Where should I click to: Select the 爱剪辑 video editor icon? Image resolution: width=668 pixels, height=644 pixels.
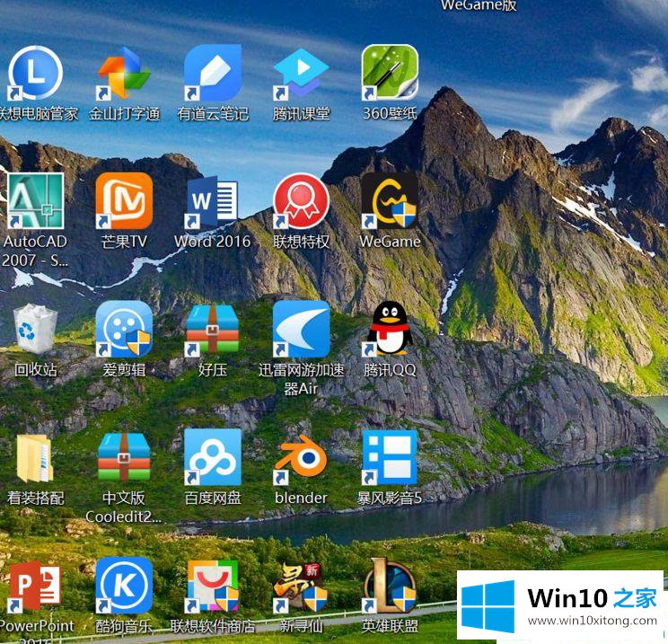124,329
